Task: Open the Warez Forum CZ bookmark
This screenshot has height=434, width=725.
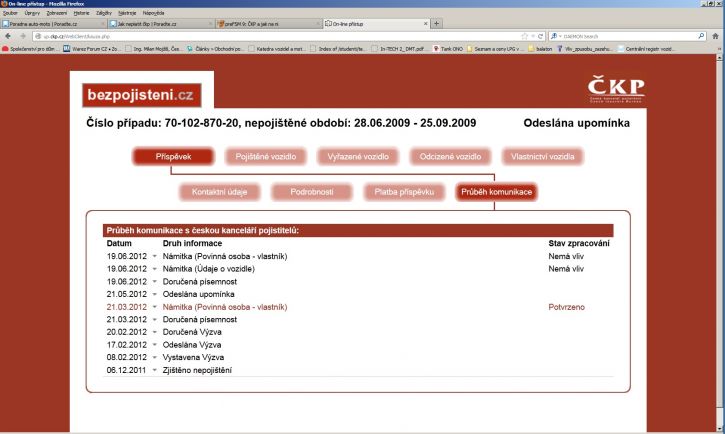Action: [x=91, y=49]
